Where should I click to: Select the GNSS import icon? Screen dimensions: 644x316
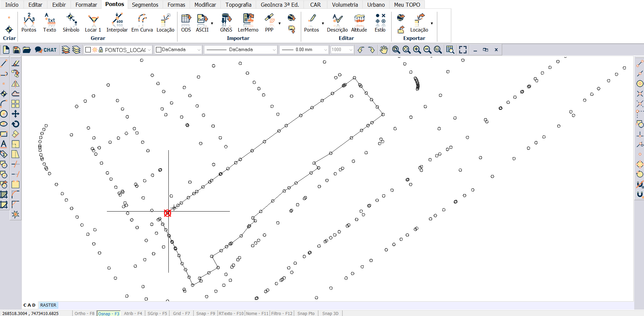click(226, 23)
